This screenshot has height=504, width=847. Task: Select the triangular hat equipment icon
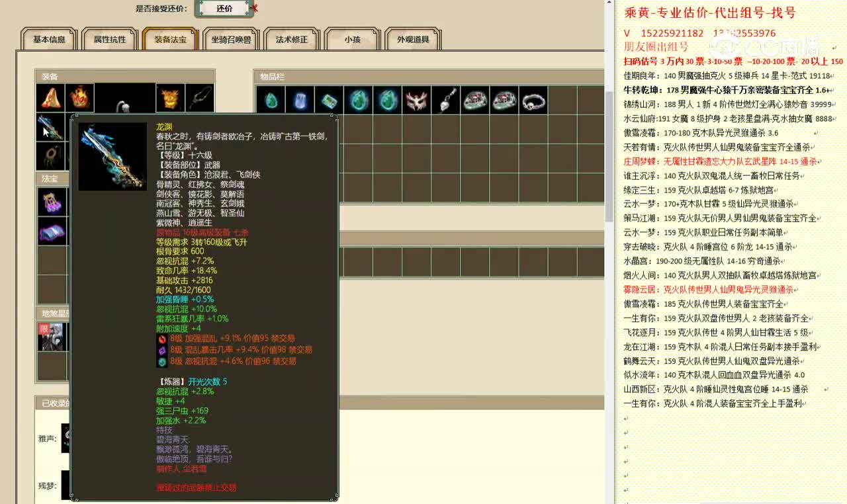pos(50,98)
